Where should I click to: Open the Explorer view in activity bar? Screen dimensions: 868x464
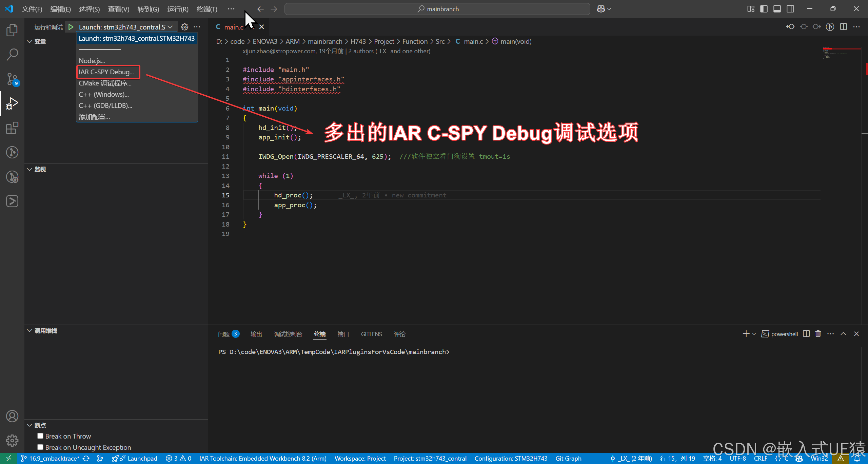[x=12, y=30]
